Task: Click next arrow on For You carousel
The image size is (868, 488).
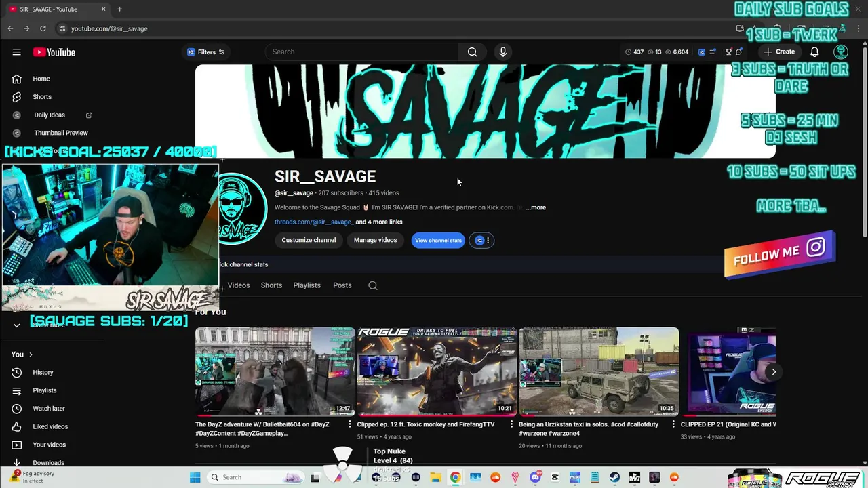Action: (x=773, y=371)
